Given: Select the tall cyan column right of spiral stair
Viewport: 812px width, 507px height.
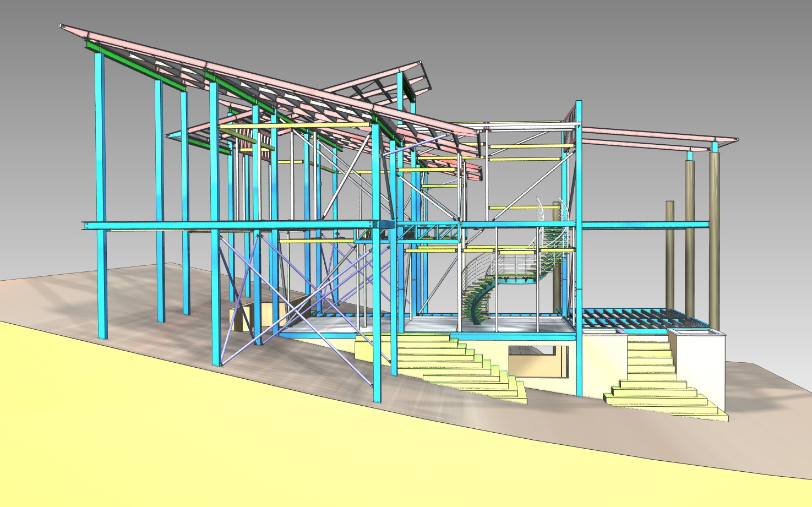Looking at the screenshot, I should coord(578,248).
